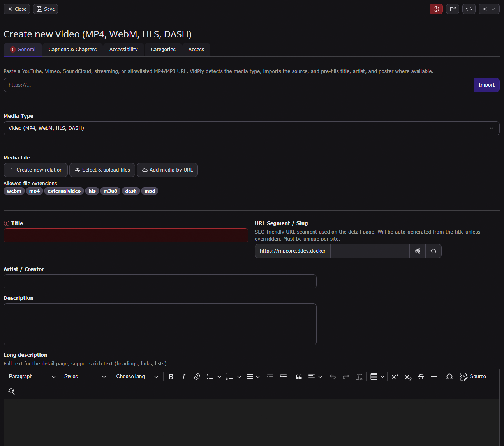
Task: Expand the Media Type dropdown
Action: [x=252, y=128]
